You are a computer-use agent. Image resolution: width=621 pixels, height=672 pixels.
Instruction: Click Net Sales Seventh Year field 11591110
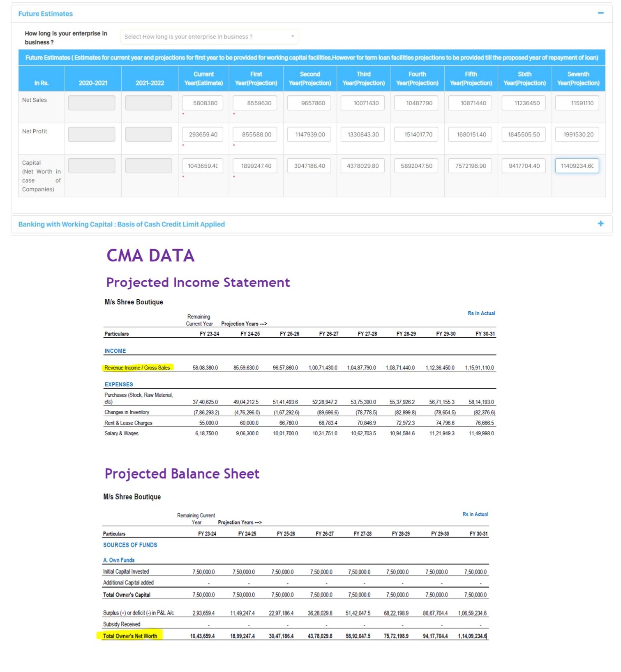tap(577, 103)
